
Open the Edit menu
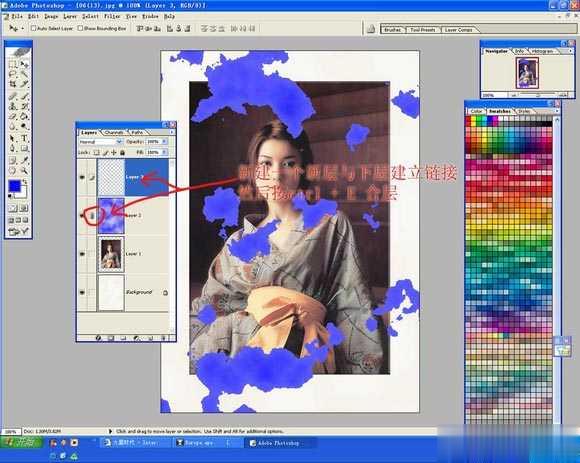[33, 16]
